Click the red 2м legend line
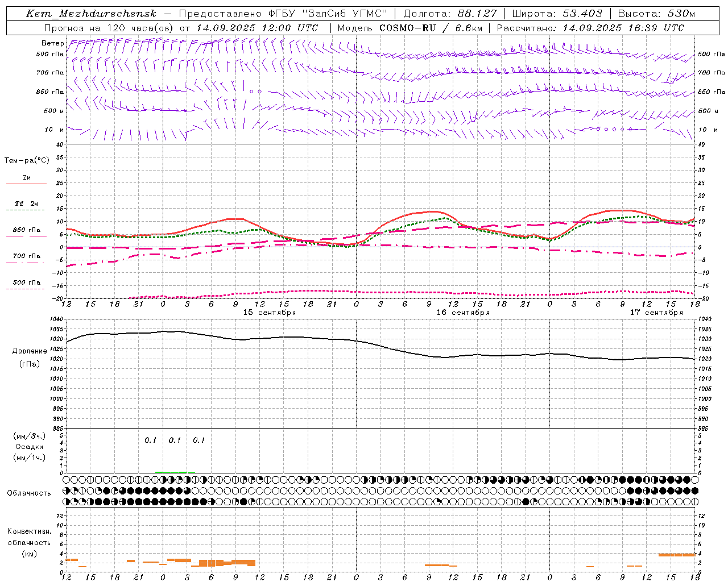The image size is (728, 582). tap(27, 184)
